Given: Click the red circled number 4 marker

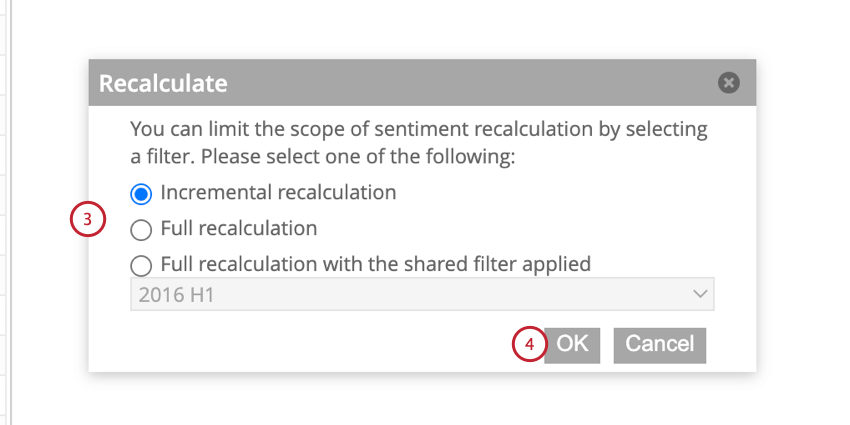Looking at the screenshot, I should 529,344.
